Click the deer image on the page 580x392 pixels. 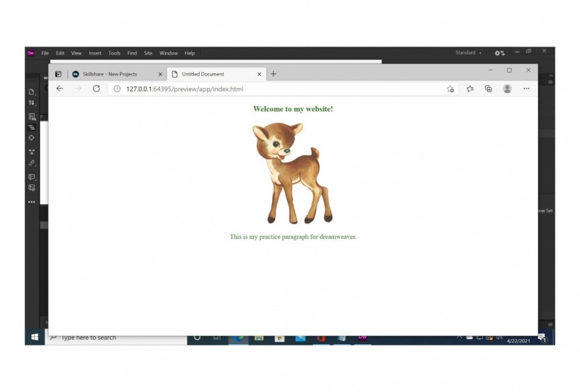[293, 173]
